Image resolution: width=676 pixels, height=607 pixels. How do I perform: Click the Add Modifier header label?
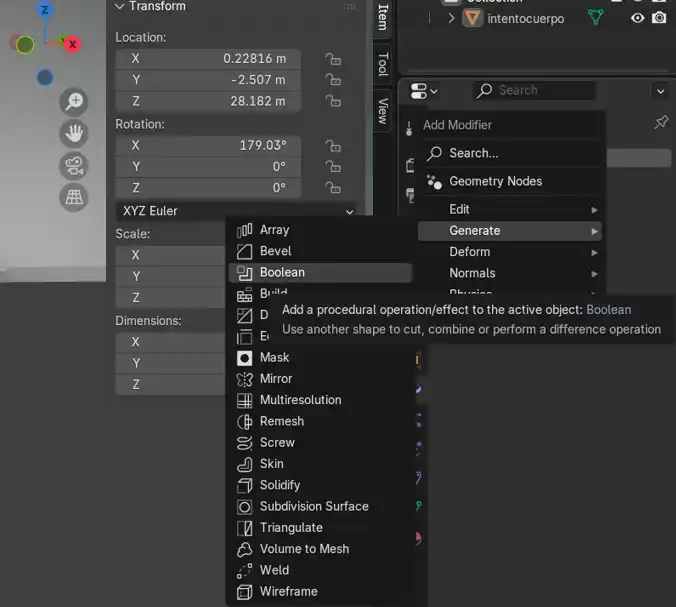click(457, 125)
